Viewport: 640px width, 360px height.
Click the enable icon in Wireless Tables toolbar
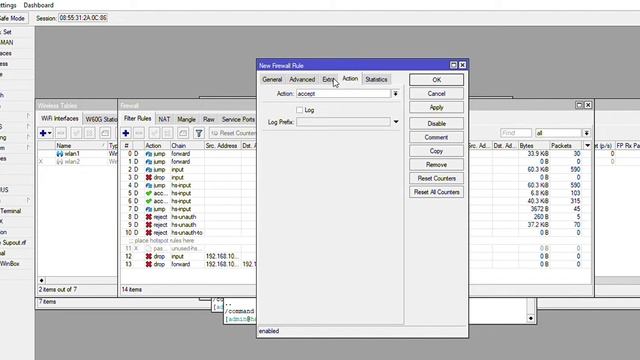[x=76, y=133]
